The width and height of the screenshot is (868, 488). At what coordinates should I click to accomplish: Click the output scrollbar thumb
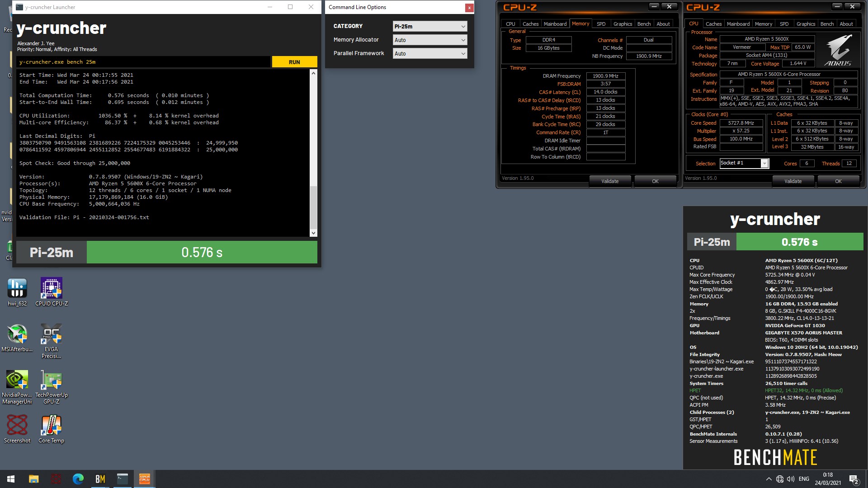313,208
